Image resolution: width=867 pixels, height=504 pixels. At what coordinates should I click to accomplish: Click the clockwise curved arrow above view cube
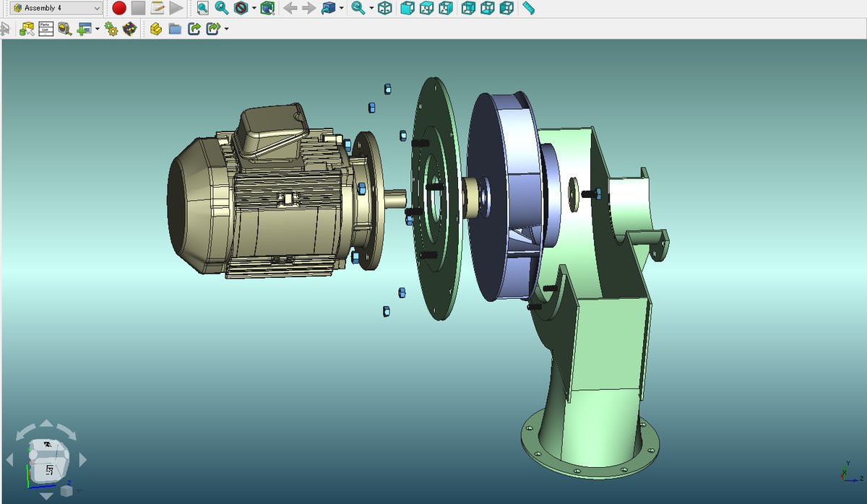[x=66, y=433]
